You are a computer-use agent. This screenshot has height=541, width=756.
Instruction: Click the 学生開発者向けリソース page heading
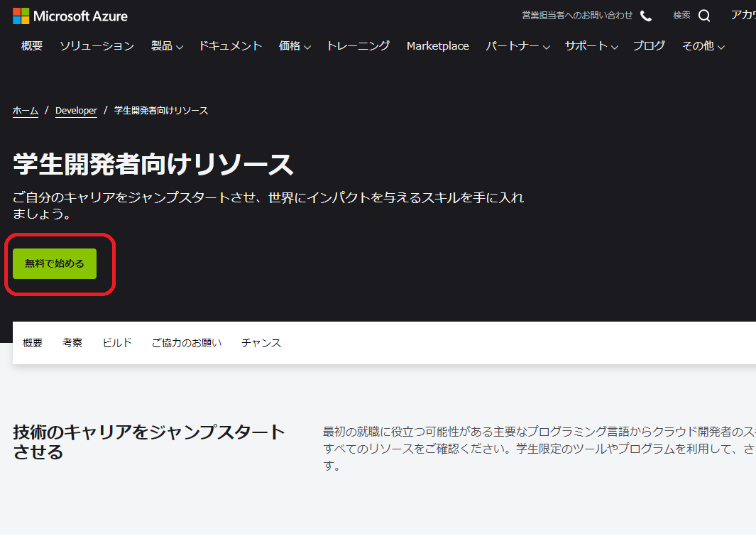pos(153,164)
